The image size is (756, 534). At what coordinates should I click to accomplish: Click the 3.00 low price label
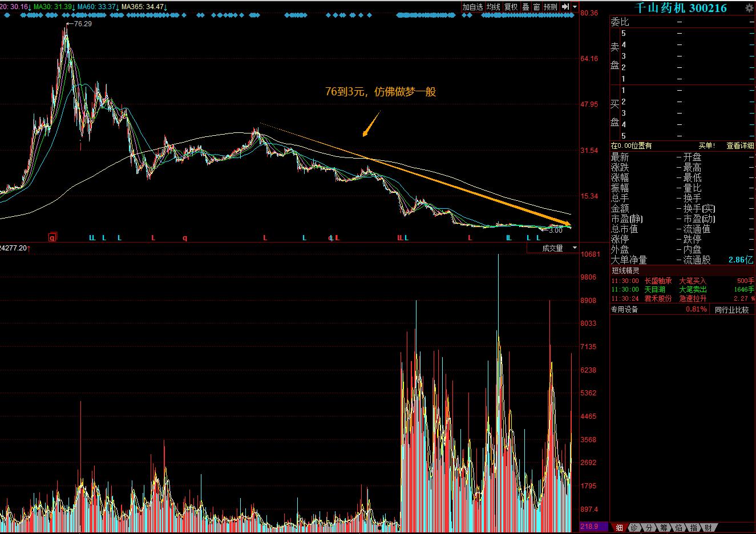click(x=555, y=230)
